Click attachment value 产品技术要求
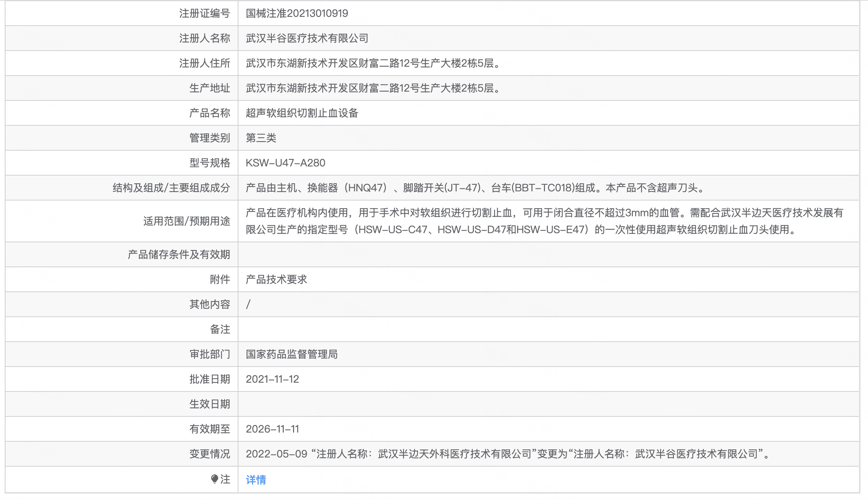The image size is (868, 500). pyautogui.click(x=276, y=279)
